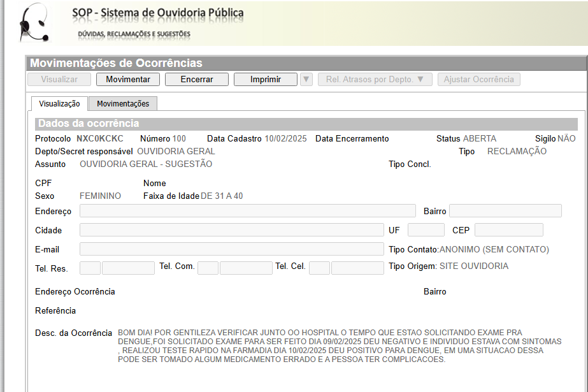
Task: Open the dropdown arrow next to Imprimir
Action: 306,80
